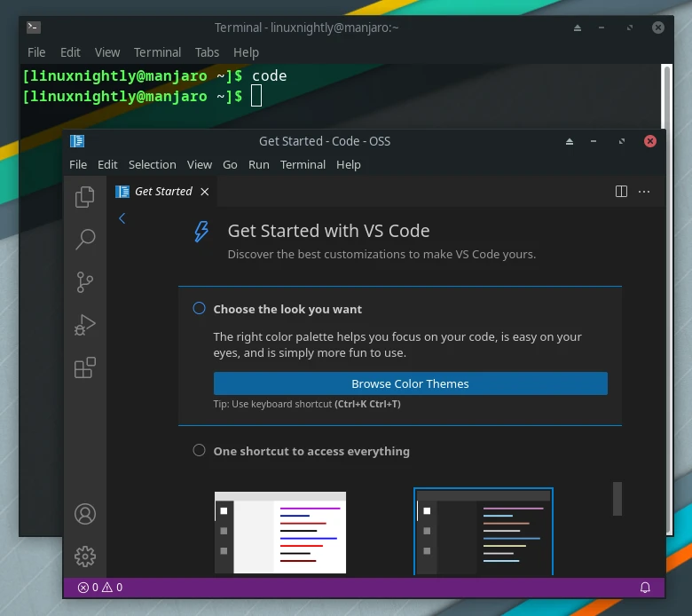
Task: Select the dark theme preview thumbnail
Action: click(x=484, y=531)
